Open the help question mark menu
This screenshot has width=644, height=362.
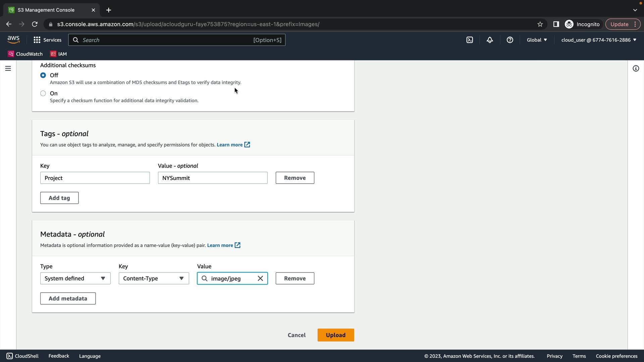(510, 40)
